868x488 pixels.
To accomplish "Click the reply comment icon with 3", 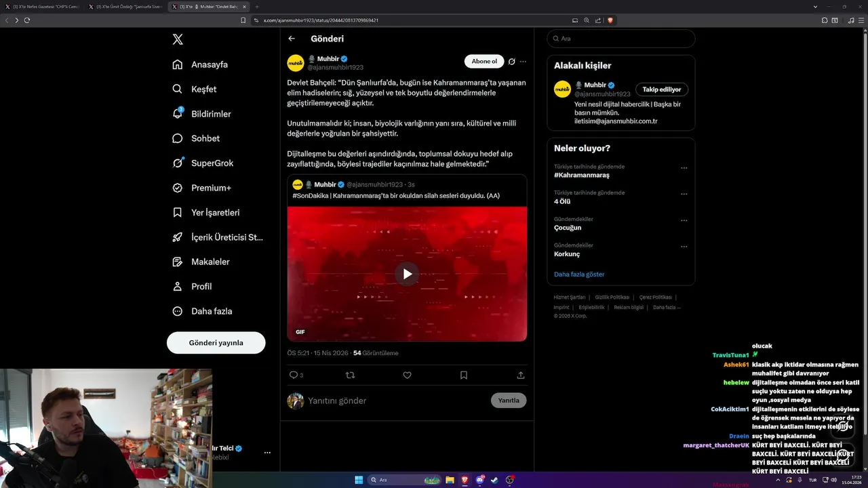I will [296, 375].
